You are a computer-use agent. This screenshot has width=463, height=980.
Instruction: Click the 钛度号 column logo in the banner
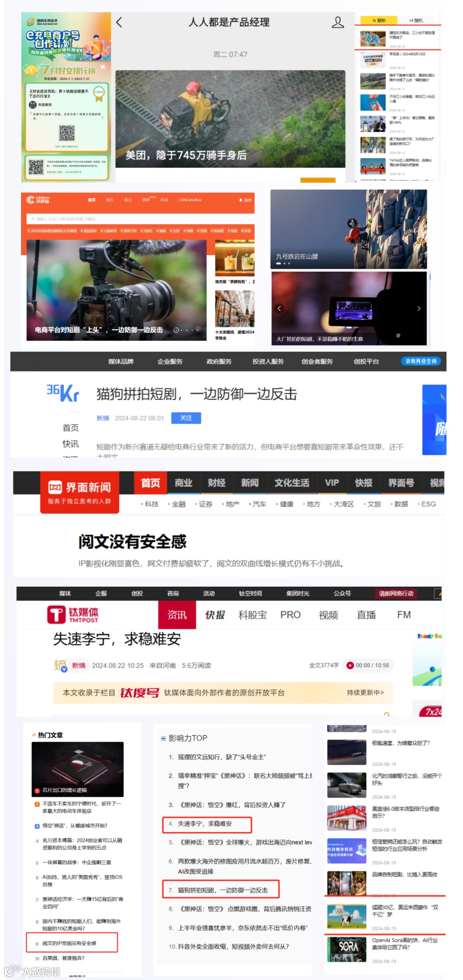point(139,693)
